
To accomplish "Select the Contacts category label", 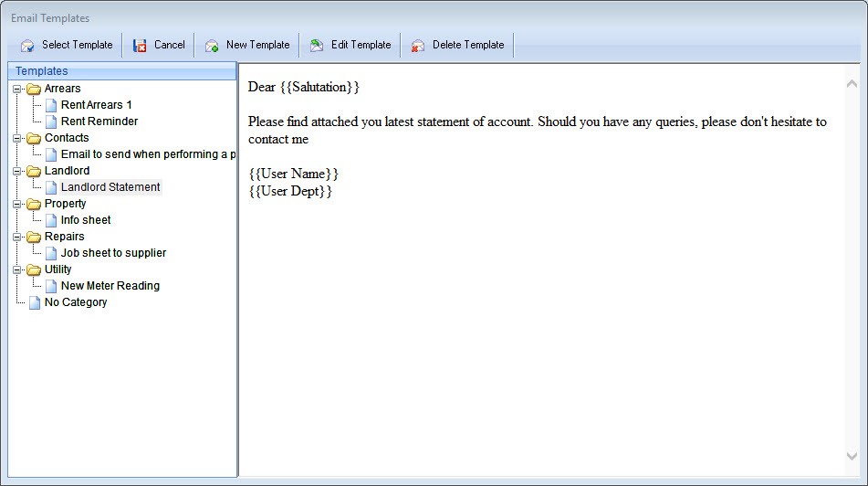I will 67,138.
